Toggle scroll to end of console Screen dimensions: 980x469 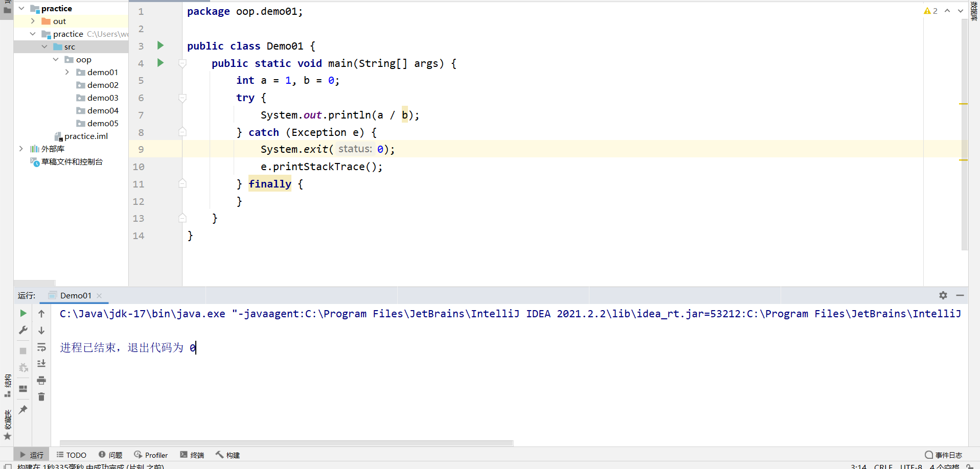point(41,363)
